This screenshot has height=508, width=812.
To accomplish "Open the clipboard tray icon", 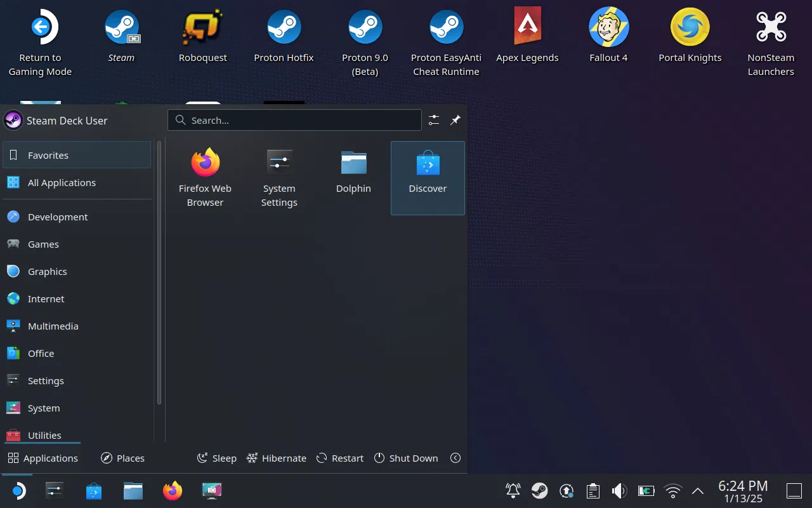I will (x=593, y=491).
